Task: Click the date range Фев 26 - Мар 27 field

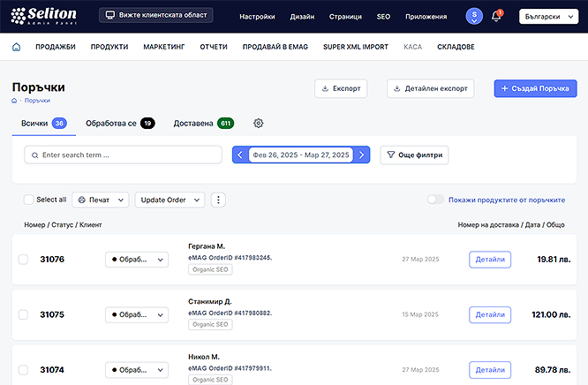Action: coord(301,155)
